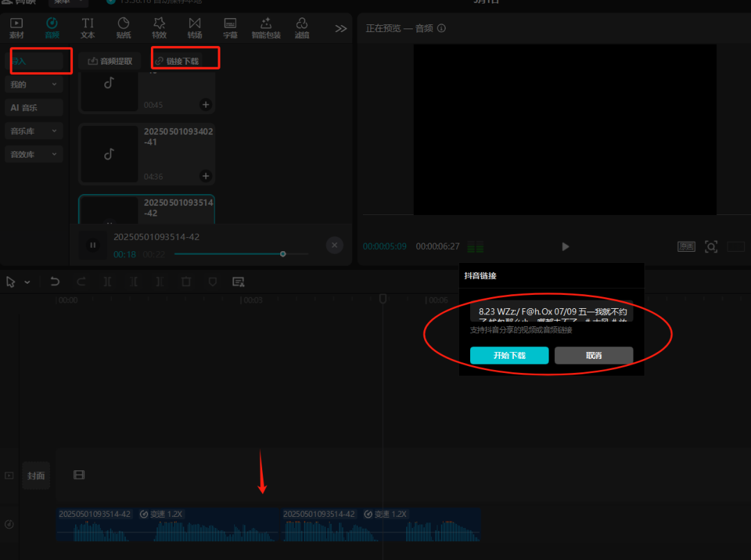Image resolution: width=751 pixels, height=560 pixels.
Task: Click the 变速 1.2X badge on right clip
Action: click(x=385, y=514)
